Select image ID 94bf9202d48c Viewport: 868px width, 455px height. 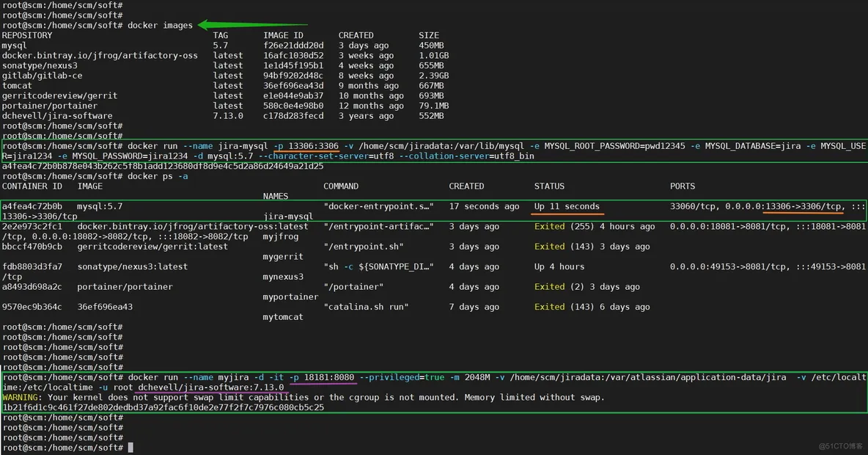(293, 76)
